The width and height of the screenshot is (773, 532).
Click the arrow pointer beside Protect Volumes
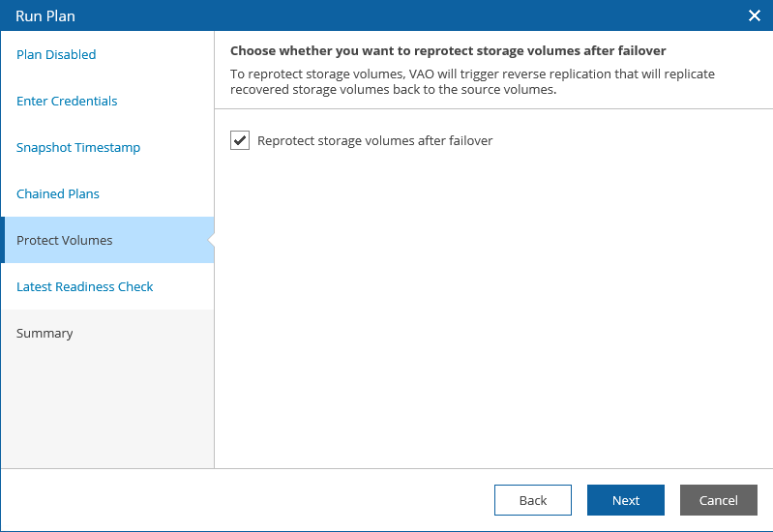pyautogui.click(x=210, y=240)
